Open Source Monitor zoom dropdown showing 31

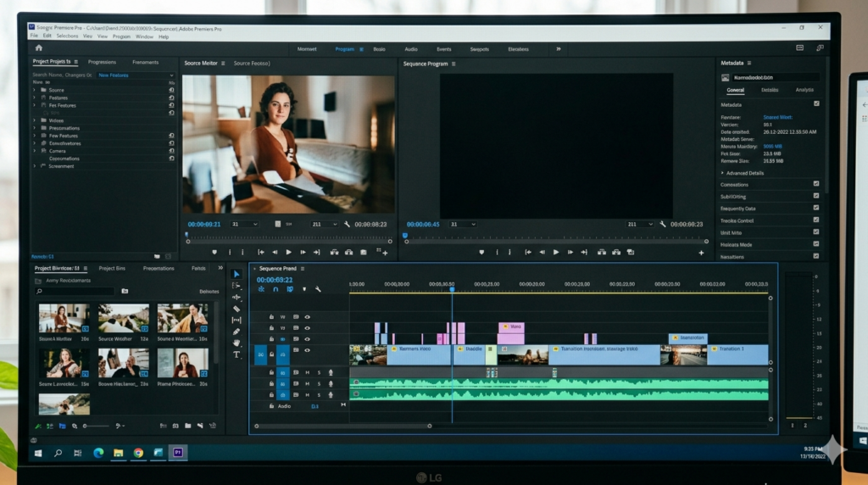(x=245, y=224)
